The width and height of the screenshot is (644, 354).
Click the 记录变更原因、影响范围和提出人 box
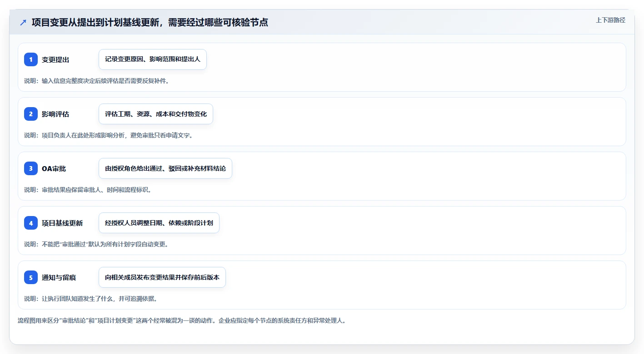(153, 59)
